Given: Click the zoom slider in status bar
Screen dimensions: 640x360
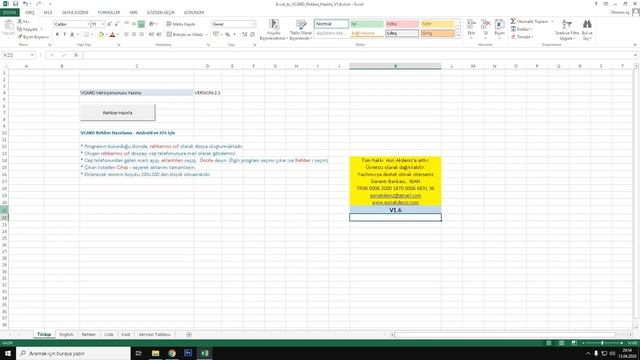Looking at the screenshot, I should (x=602, y=343).
